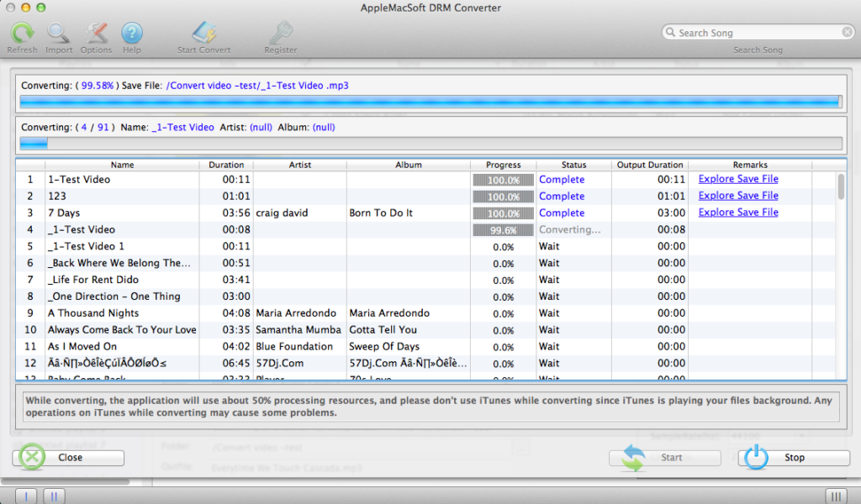Open Help with the question mark icon
This screenshot has width=861, height=504.
[x=131, y=32]
